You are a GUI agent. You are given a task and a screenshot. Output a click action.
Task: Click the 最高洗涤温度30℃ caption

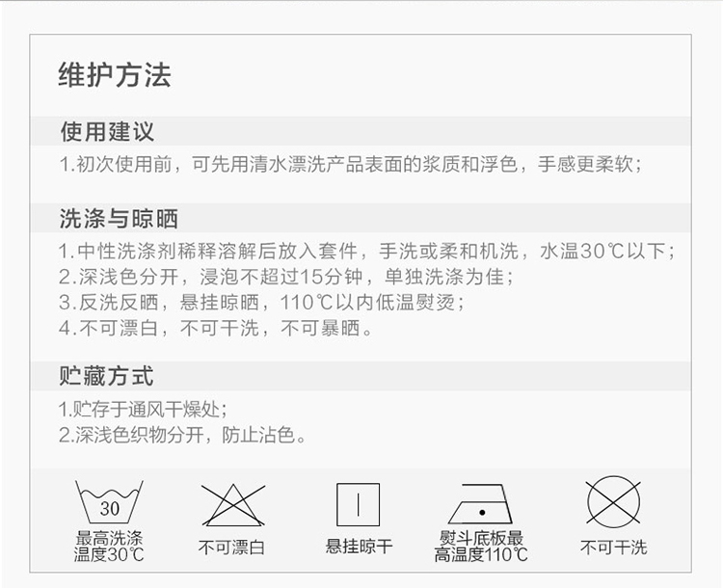tap(109, 547)
